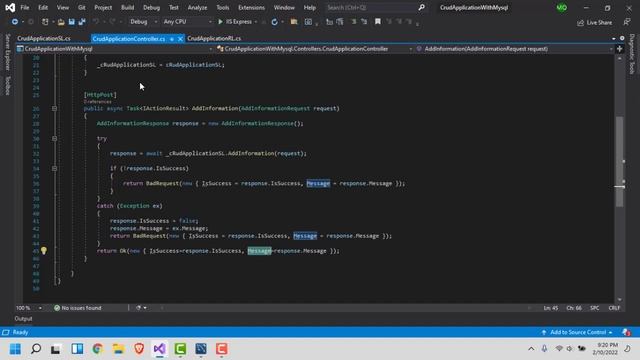Viewport: 640px width, 360px height.
Task: Open the Server Explorer side tab
Action: 7,52
